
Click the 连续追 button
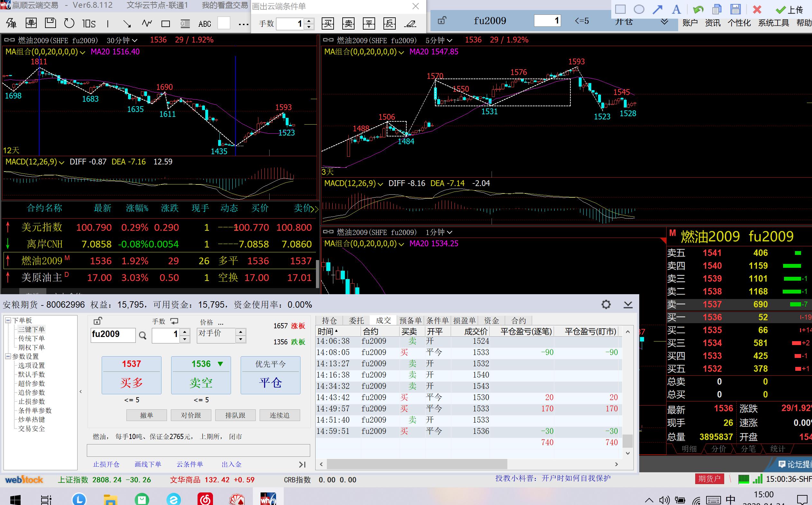[x=280, y=415]
